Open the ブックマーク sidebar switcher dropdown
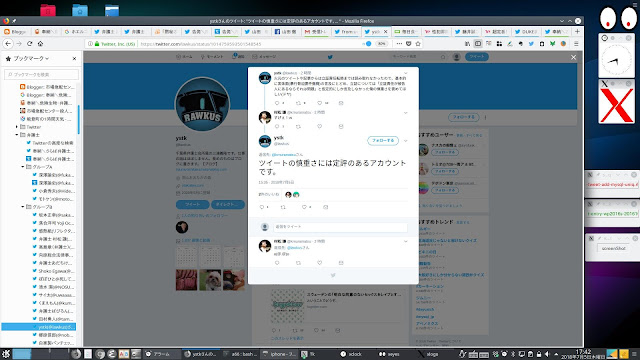This screenshot has width=640, height=360. click(x=31, y=59)
